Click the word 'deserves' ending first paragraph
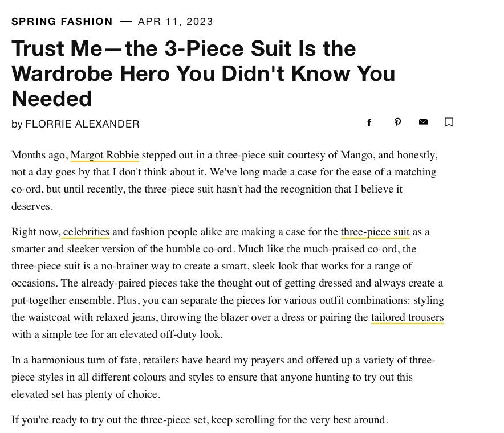The width and height of the screenshot is (504, 433). [32, 206]
